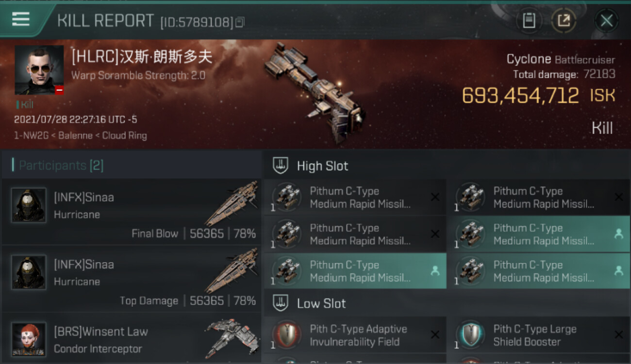This screenshot has height=364, width=631.
Task: Open the clipboard notes icon
Action: [529, 20]
